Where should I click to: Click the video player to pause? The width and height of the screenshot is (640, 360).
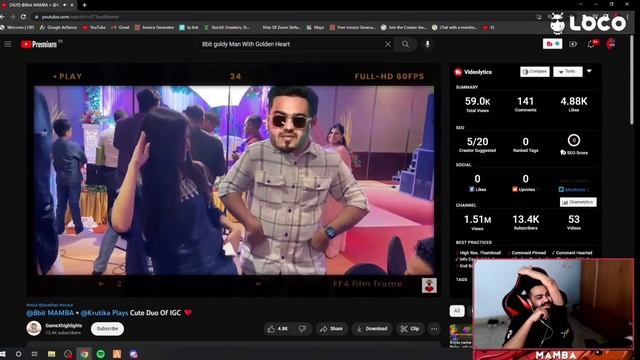pos(234,180)
